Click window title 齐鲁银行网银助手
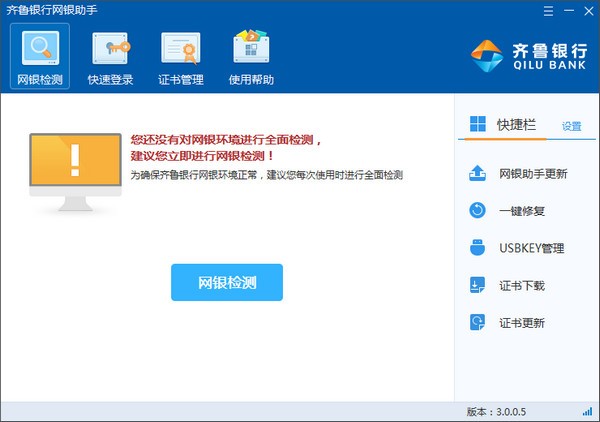 pos(52,10)
